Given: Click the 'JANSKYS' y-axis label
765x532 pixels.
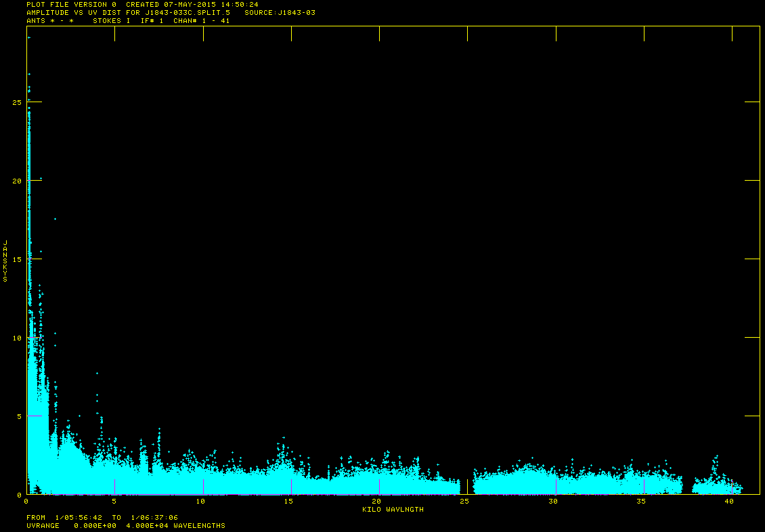Looking at the screenshot, I should point(5,261).
